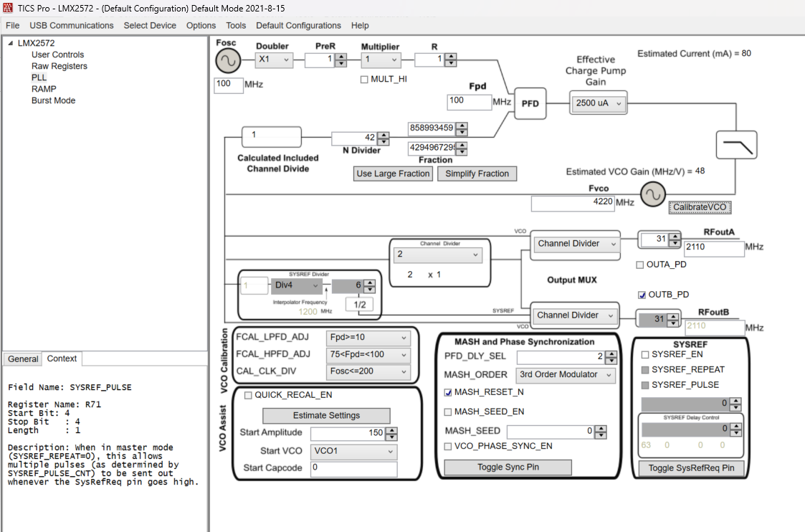This screenshot has height=532, width=805.
Task: Click the loop filter block icon
Action: [736, 145]
